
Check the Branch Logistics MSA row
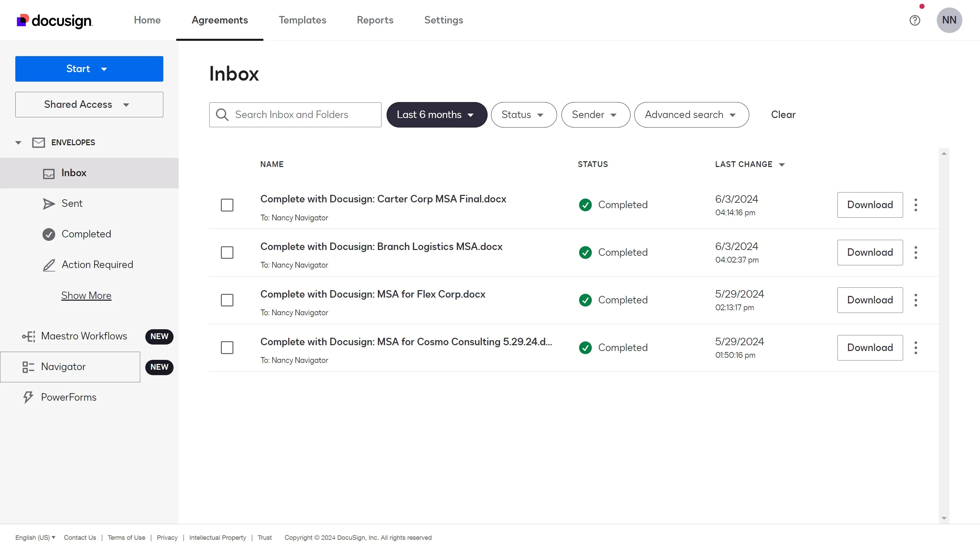click(227, 252)
